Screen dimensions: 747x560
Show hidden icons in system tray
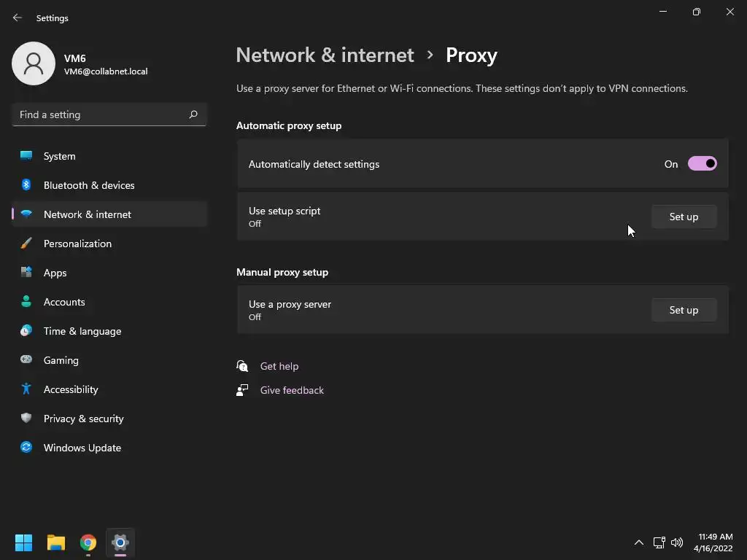638,542
